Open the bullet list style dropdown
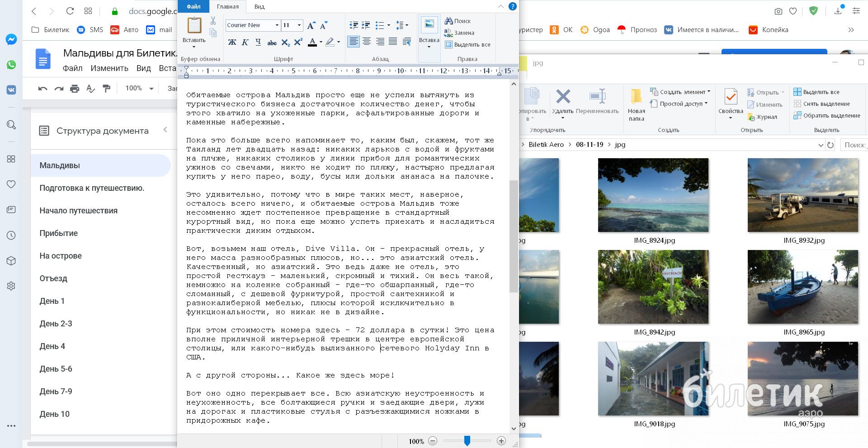 pyautogui.click(x=388, y=25)
